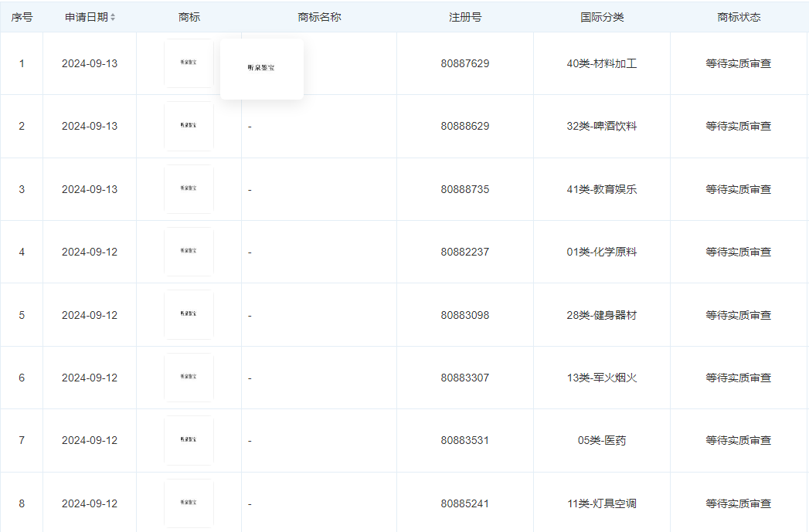Click date 2024-09-12 in row 80882237
The image size is (809, 532).
click(x=90, y=252)
